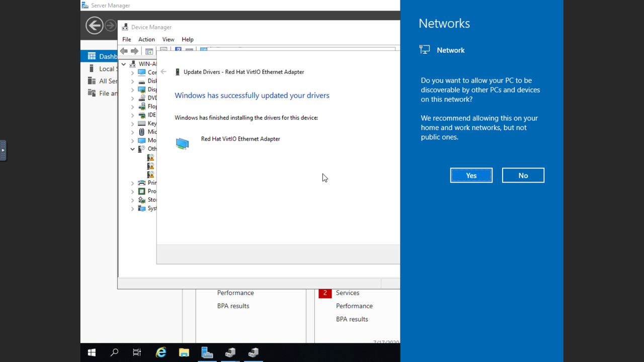Click the back arrow in Update Drivers dialog
The image size is (644, 362).
tap(164, 72)
